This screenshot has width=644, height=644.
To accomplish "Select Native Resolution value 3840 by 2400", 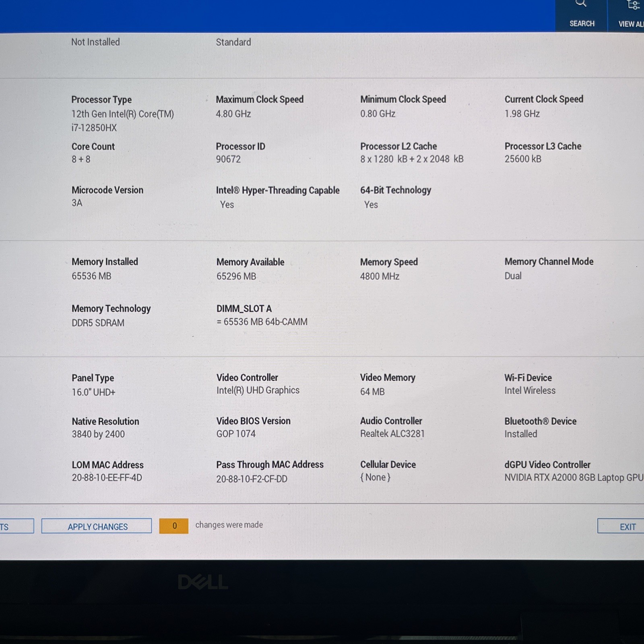I will (98, 434).
